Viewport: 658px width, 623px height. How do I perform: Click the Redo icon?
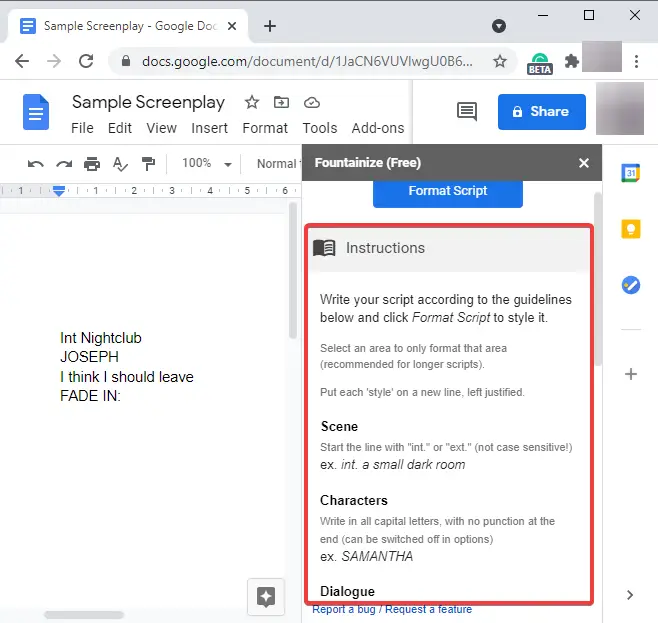pyautogui.click(x=64, y=164)
